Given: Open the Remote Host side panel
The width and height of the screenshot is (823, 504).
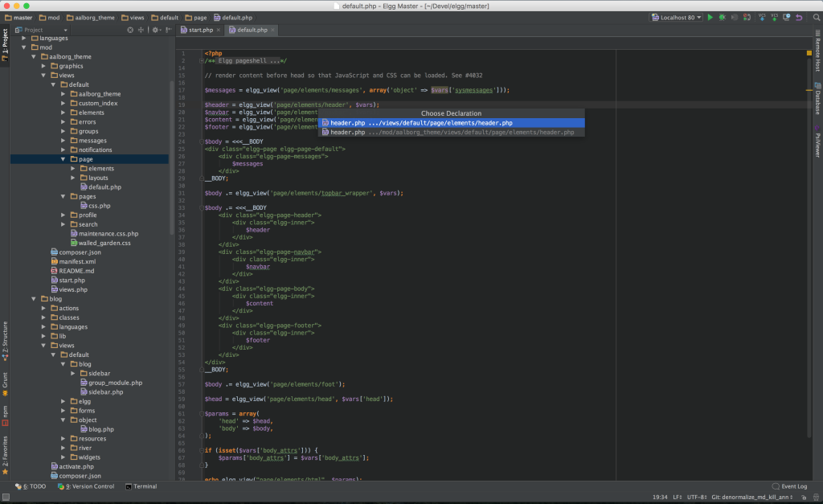Looking at the screenshot, I should 817,51.
